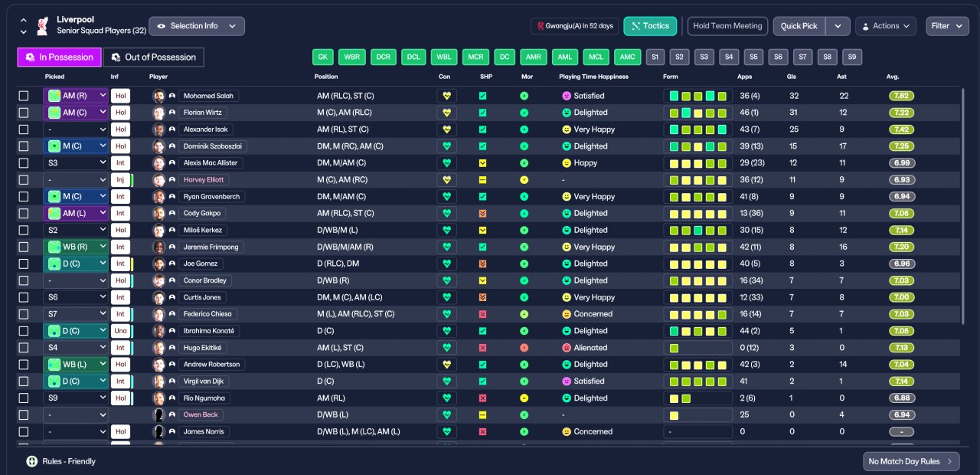Screen dimensions: 980x475
Task: Click Mohamed Salah's condition heart icon
Action: coord(447,96)
